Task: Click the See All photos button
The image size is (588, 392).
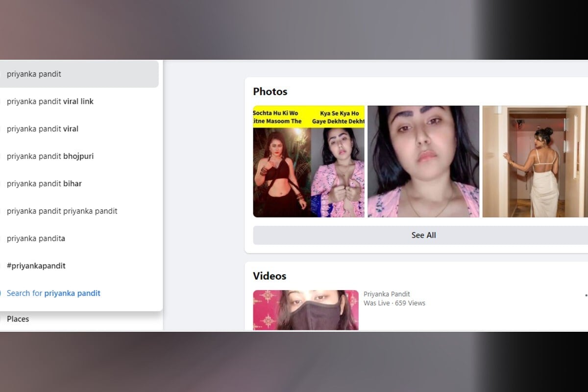Action: click(423, 235)
